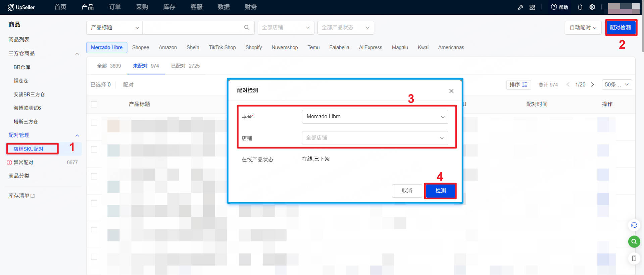
Task: Open the 产品 top menu
Action: tap(88, 7)
